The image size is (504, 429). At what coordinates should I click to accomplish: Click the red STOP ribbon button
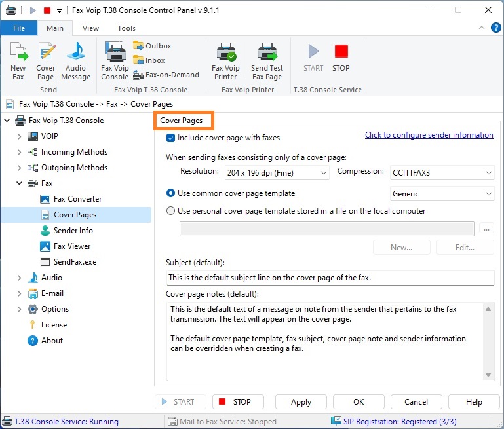(341, 58)
